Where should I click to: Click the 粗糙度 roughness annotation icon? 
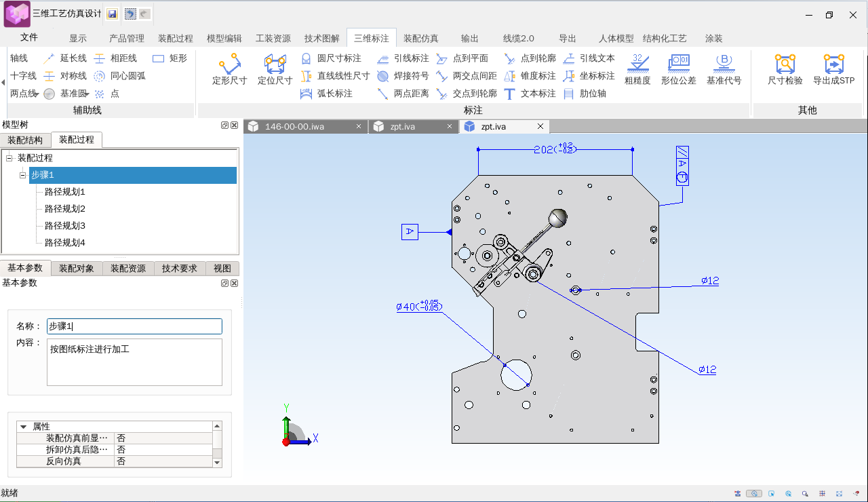[x=637, y=69]
